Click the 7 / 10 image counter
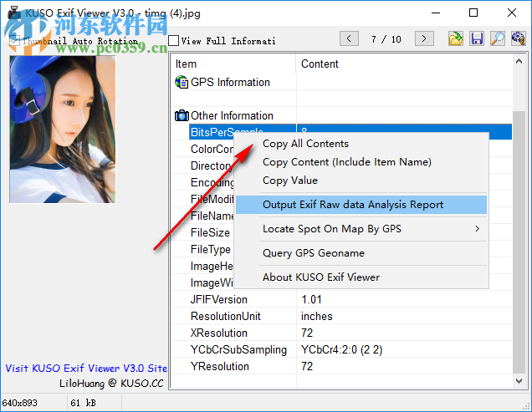Viewport: 532px width, 412px height. 386,39
